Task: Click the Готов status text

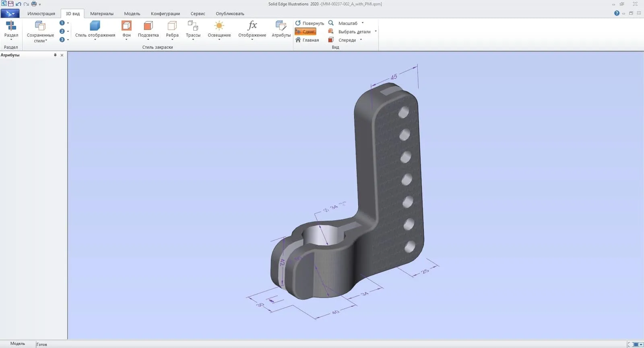Action: [42, 344]
